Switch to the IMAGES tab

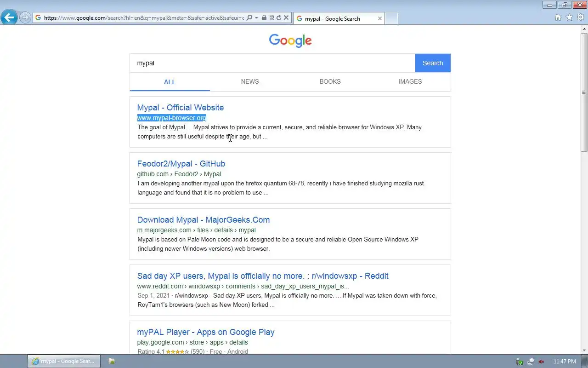point(410,81)
